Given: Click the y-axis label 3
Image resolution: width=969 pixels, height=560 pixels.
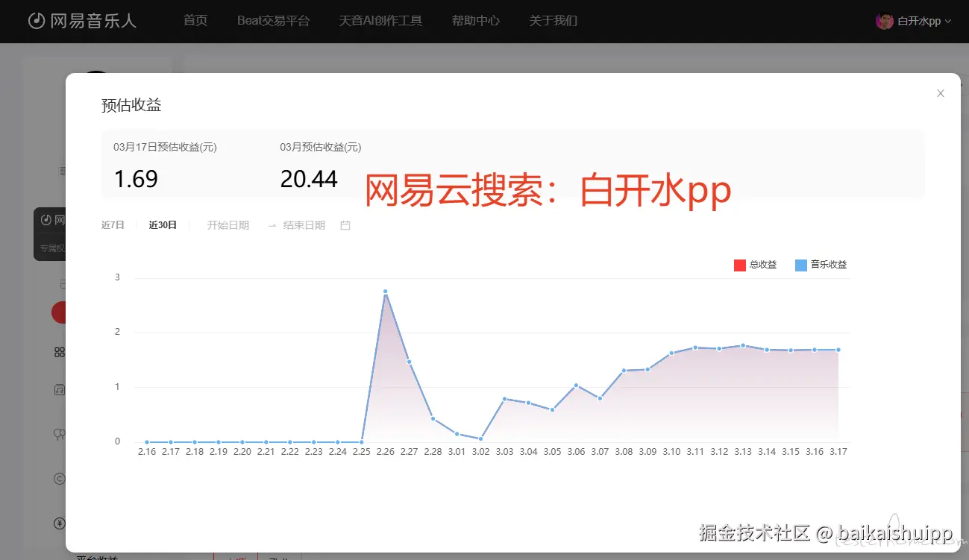Looking at the screenshot, I should (117, 277).
